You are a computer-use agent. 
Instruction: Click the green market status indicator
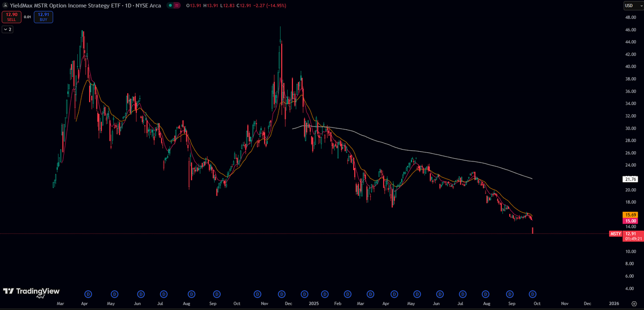tap(171, 5)
